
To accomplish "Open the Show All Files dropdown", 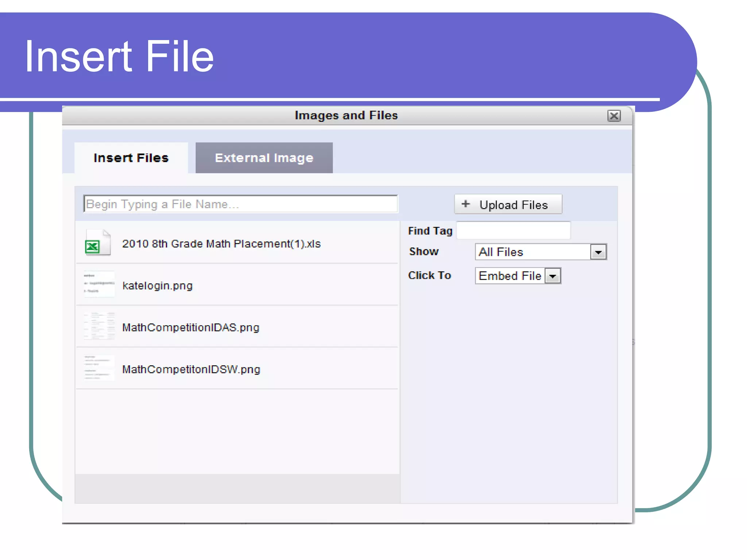I will click(541, 252).
